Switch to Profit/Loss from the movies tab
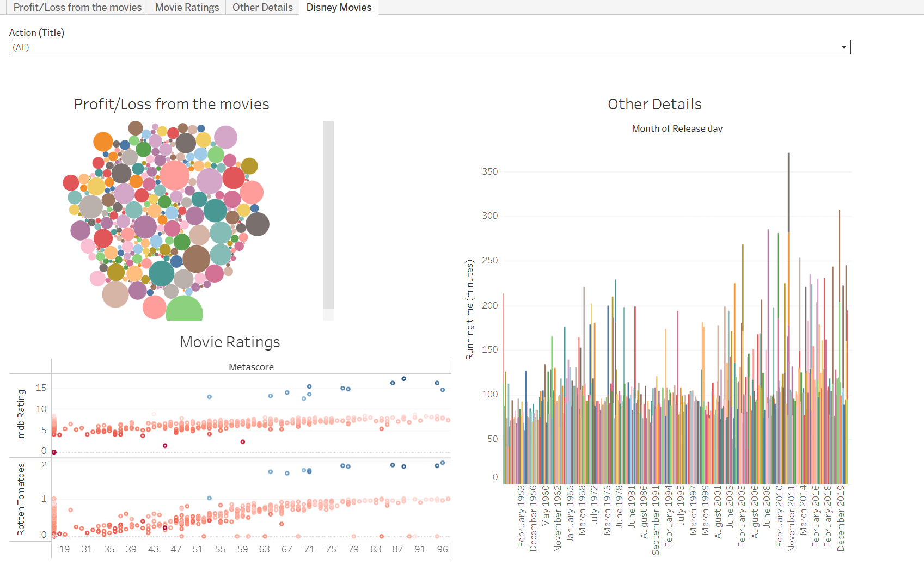This screenshot has height=565, width=924. point(77,8)
